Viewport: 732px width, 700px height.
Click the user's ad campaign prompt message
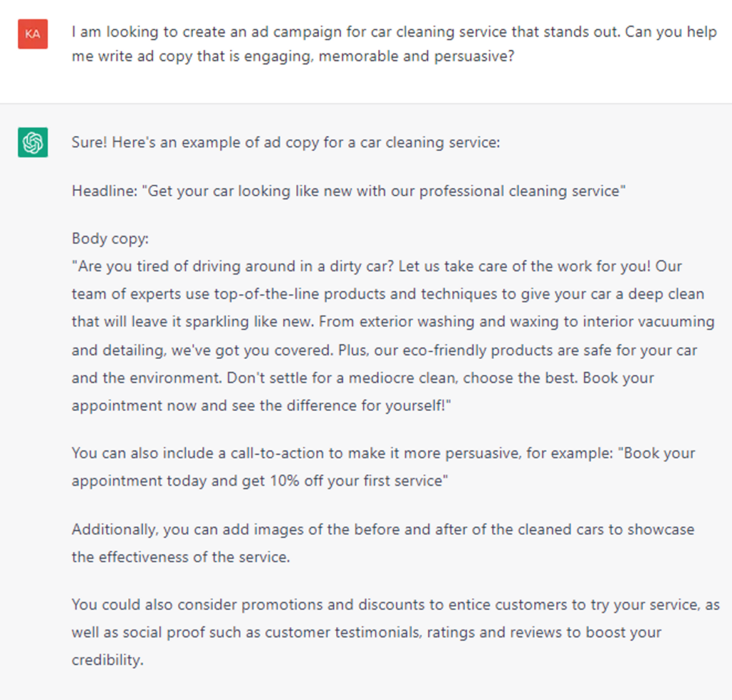point(394,44)
